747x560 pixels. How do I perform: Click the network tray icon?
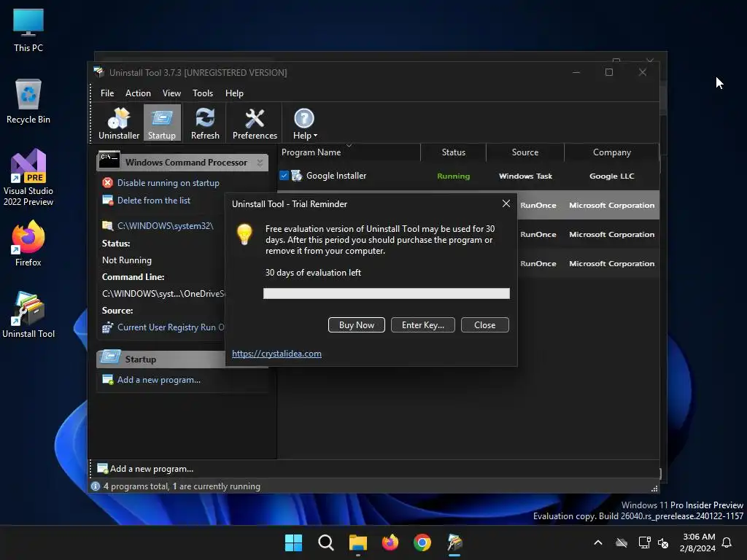644,542
